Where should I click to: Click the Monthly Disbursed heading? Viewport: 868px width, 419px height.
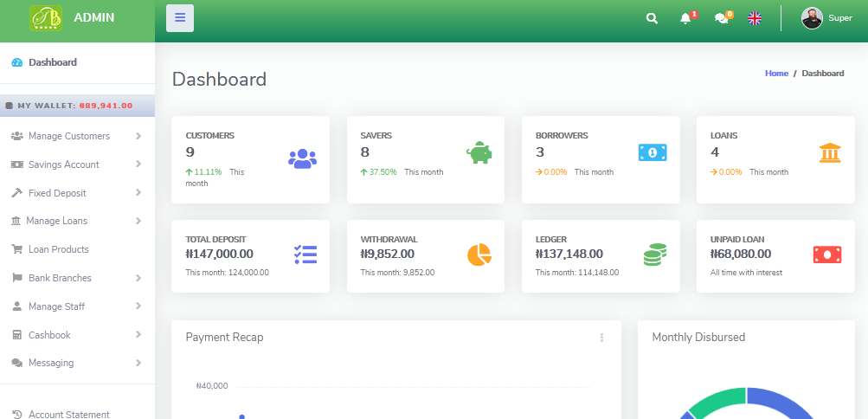click(698, 337)
